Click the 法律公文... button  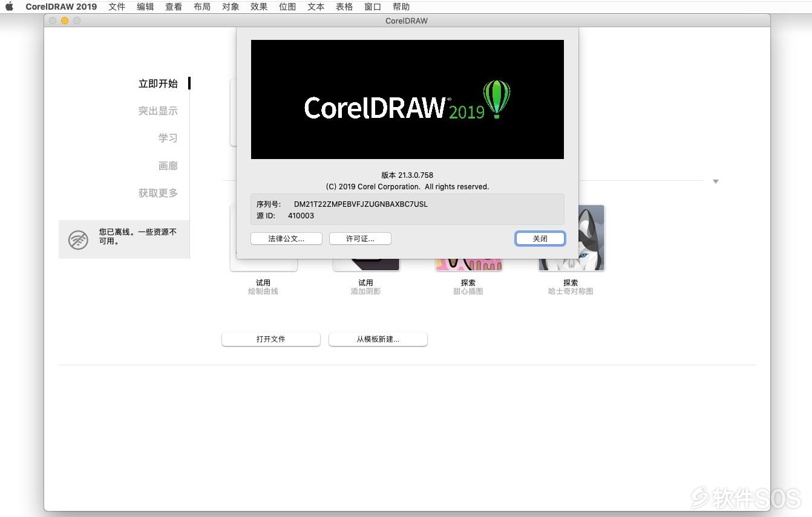coord(286,239)
